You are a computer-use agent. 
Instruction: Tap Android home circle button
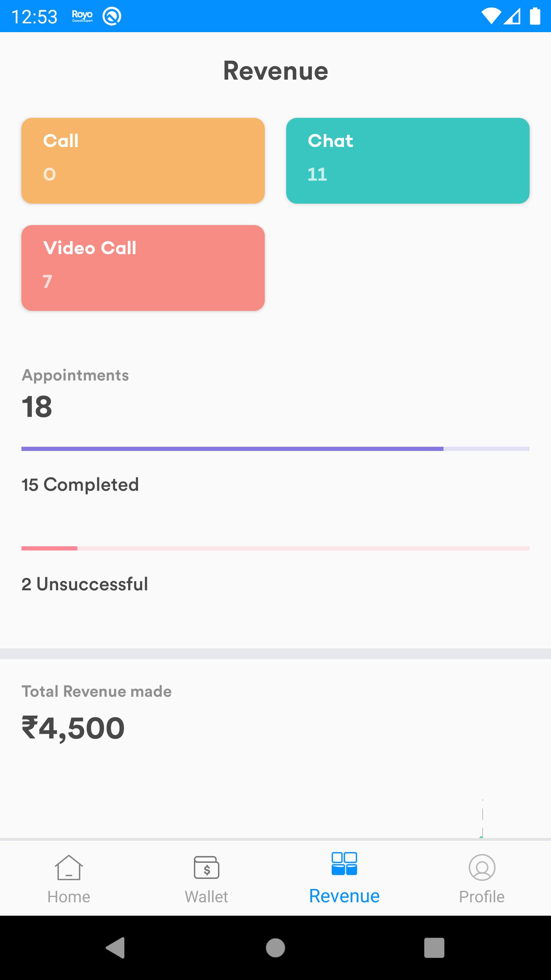pyautogui.click(x=275, y=948)
